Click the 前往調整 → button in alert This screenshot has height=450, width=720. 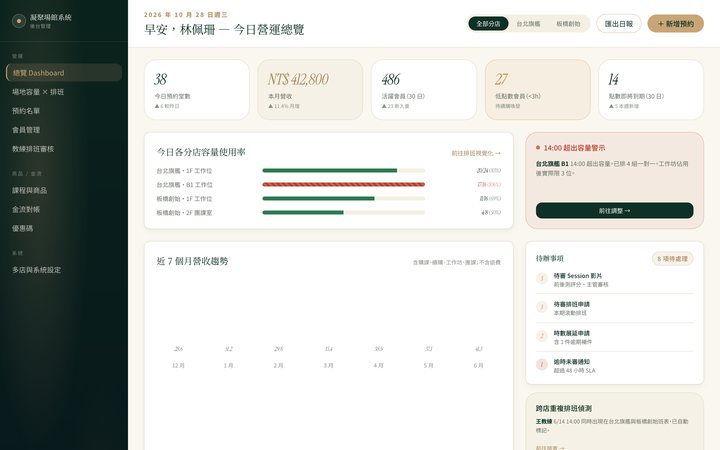614,211
